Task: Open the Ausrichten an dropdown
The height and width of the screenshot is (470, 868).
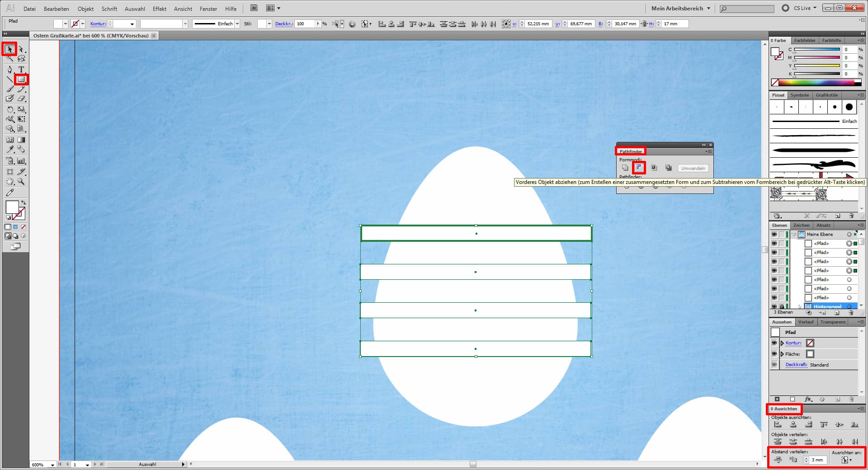Action: point(846,460)
